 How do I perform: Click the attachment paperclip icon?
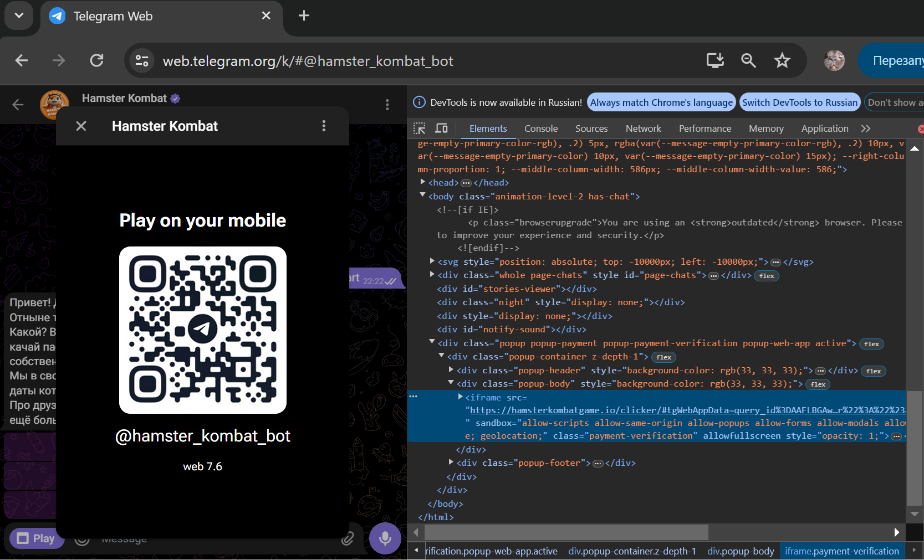[348, 538]
